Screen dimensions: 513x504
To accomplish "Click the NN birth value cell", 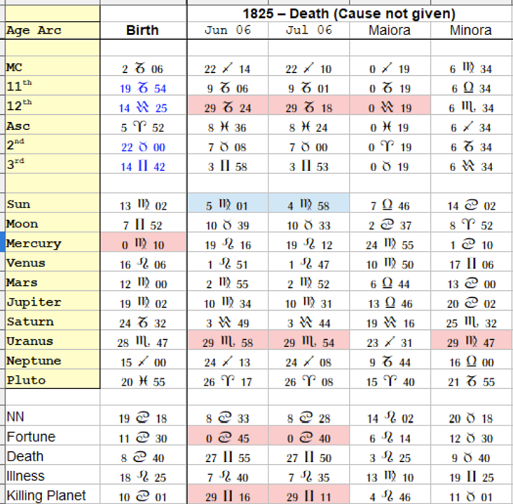I will pos(143,417).
